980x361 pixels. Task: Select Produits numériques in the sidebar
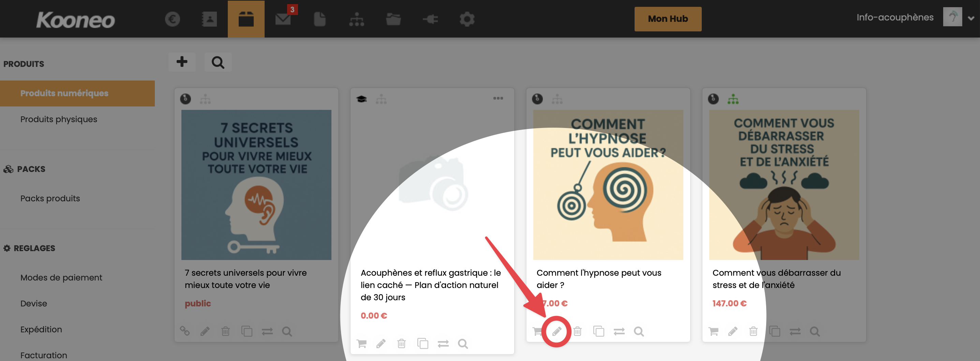pos(77,93)
